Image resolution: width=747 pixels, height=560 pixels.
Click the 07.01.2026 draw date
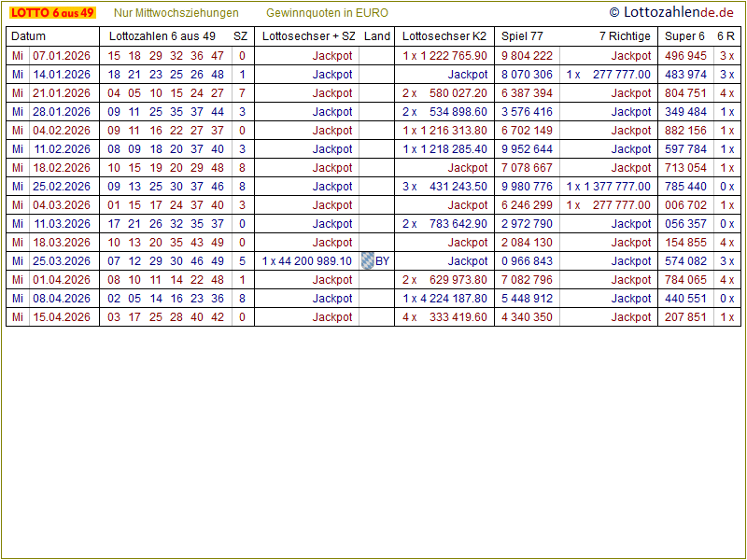[x=62, y=56]
